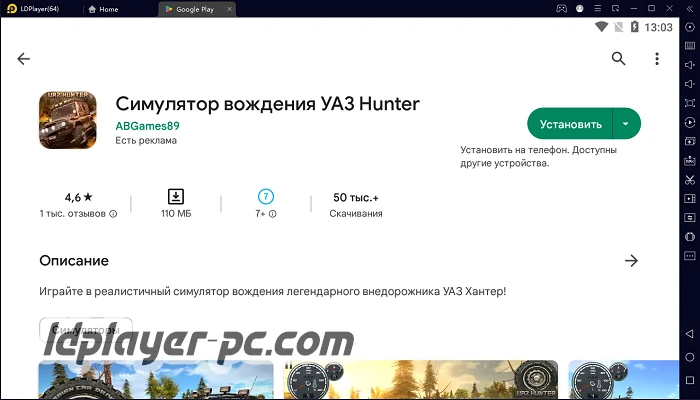Open operation recorder circular play icon
The height and width of the screenshot is (400, 700).
(x=690, y=122)
